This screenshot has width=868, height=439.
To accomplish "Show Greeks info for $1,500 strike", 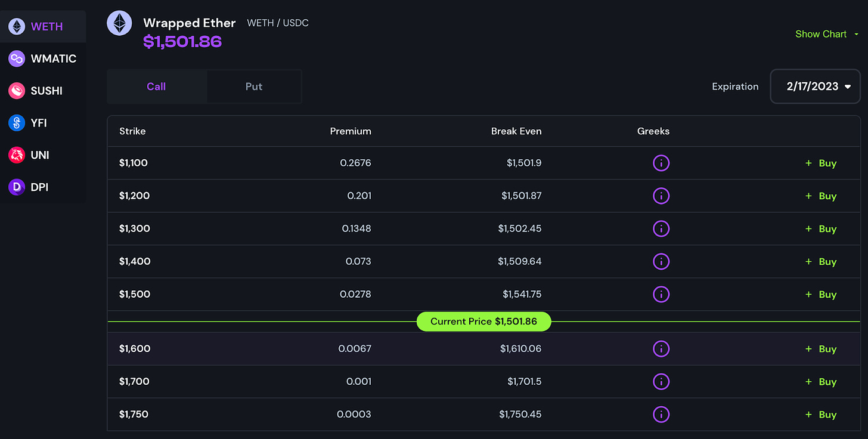I will click(661, 294).
